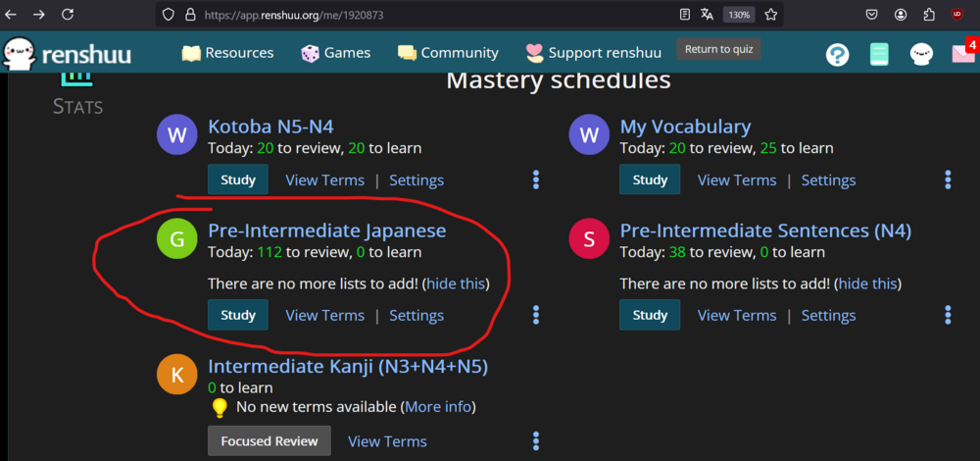Go back with browser back arrow

tap(11, 15)
